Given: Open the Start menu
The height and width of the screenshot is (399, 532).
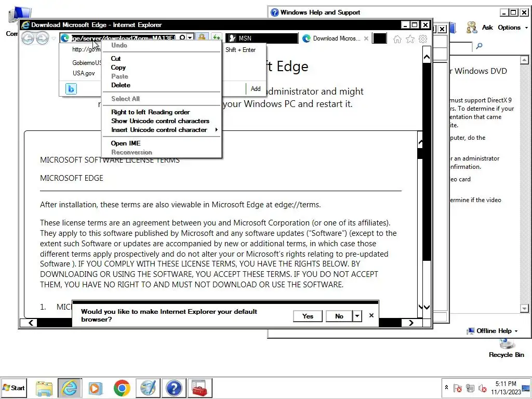Looking at the screenshot, I should click(14, 388).
